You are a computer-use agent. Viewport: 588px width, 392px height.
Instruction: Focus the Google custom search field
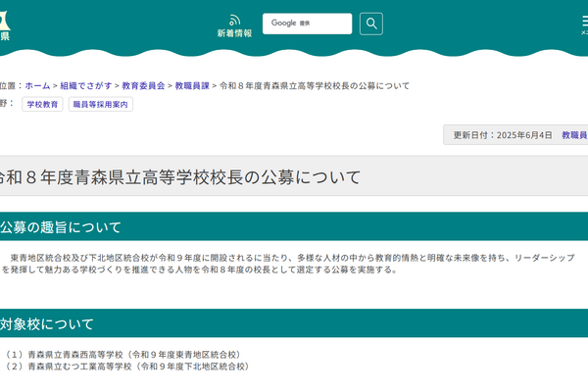pyautogui.click(x=306, y=24)
